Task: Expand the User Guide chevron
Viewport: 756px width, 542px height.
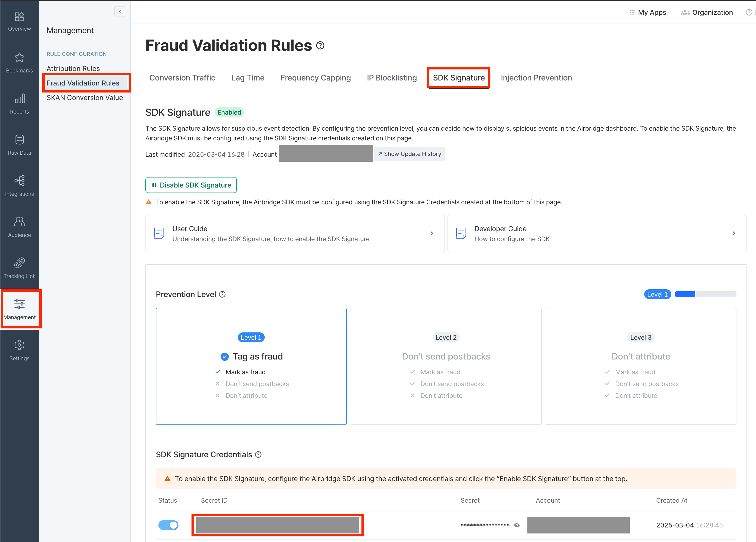Action: click(x=432, y=233)
